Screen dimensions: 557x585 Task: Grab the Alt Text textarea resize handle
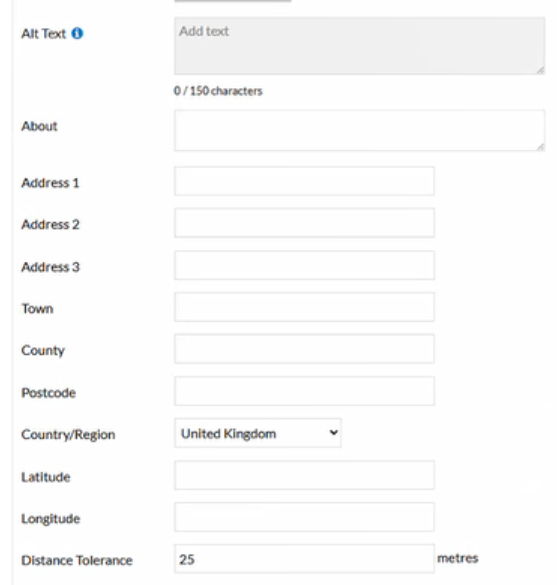[x=540, y=70]
